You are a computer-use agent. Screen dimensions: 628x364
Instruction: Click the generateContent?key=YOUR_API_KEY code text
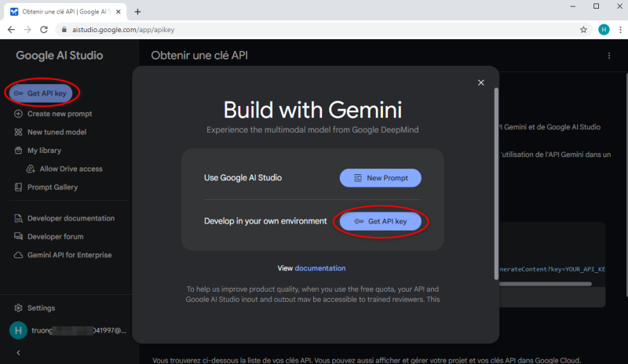[x=553, y=269]
